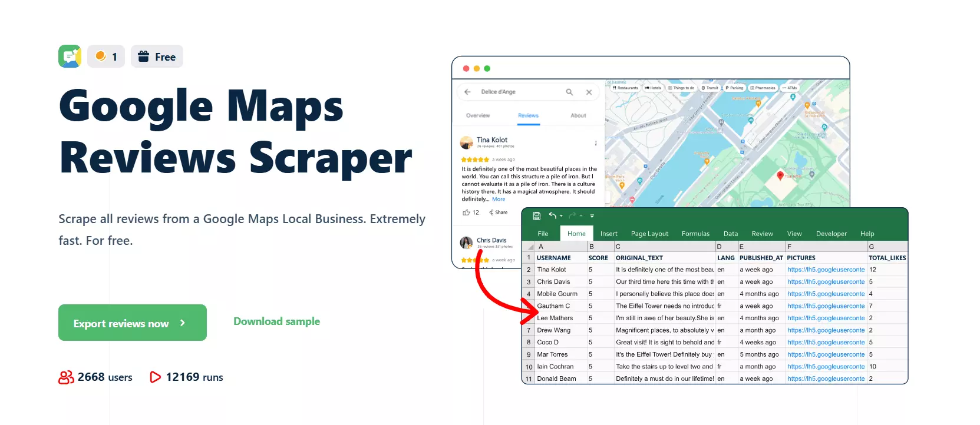Click the green scraper app logo icon
The width and height of the screenshot is (980, 425).
pyautogui.click(x=70, y=57)
